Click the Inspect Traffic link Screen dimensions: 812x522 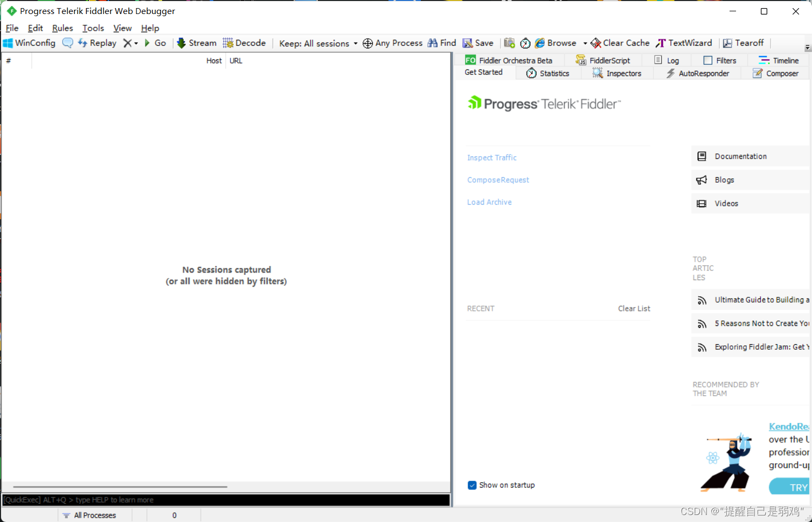(x=492, y=157)
